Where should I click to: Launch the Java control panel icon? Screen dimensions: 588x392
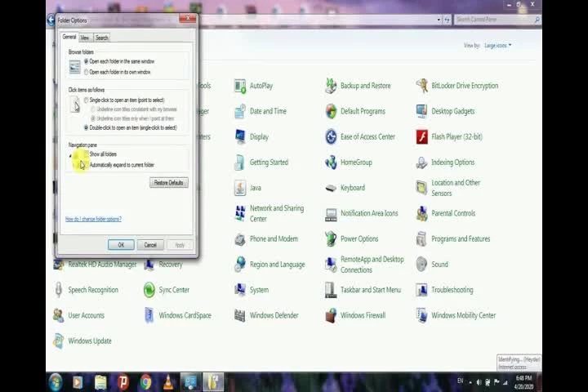(240, 188)
